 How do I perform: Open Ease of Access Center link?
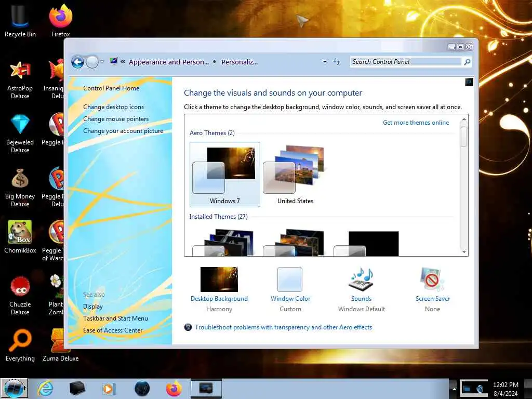point(113,330)
